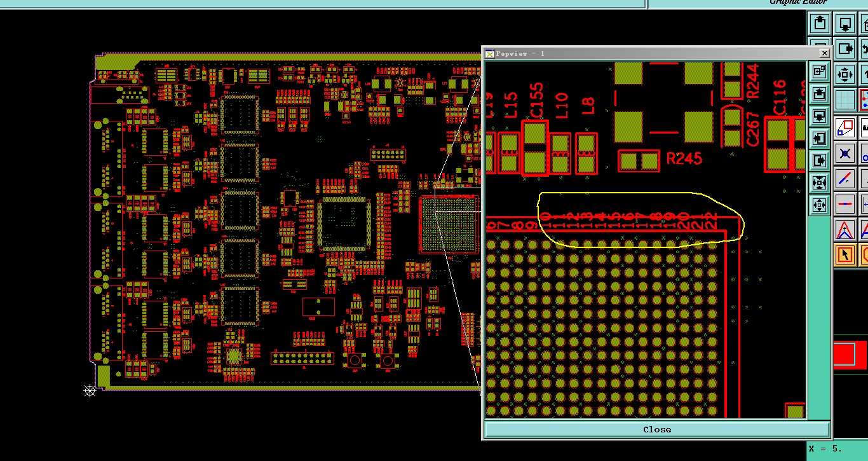868x461 pixels.
Task: Pan left in the Popview toolbar
Action: coord(820,137)
